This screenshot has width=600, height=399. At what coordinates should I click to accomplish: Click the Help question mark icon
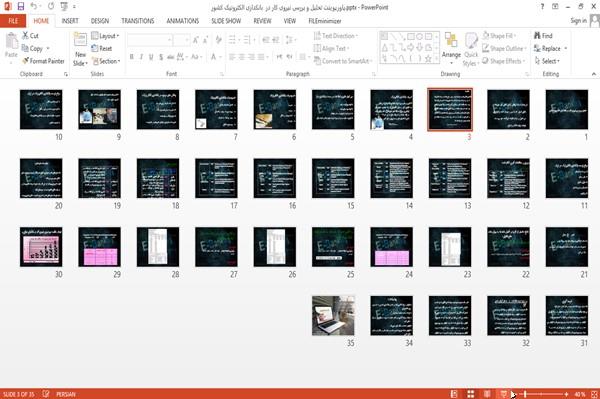(542, 7)
